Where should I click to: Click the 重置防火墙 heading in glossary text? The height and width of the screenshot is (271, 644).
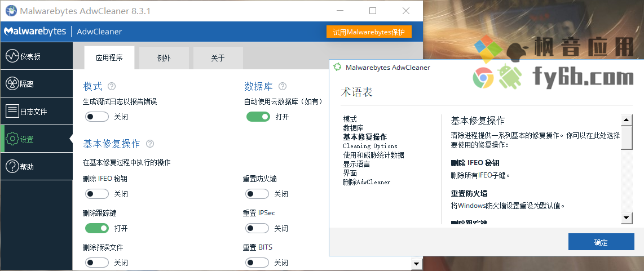pyautogui.click(x=469, y=193)
